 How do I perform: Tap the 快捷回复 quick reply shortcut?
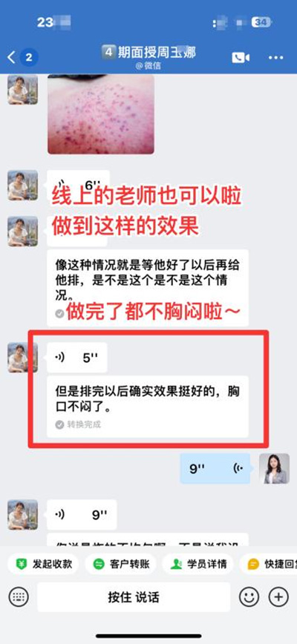268,564
